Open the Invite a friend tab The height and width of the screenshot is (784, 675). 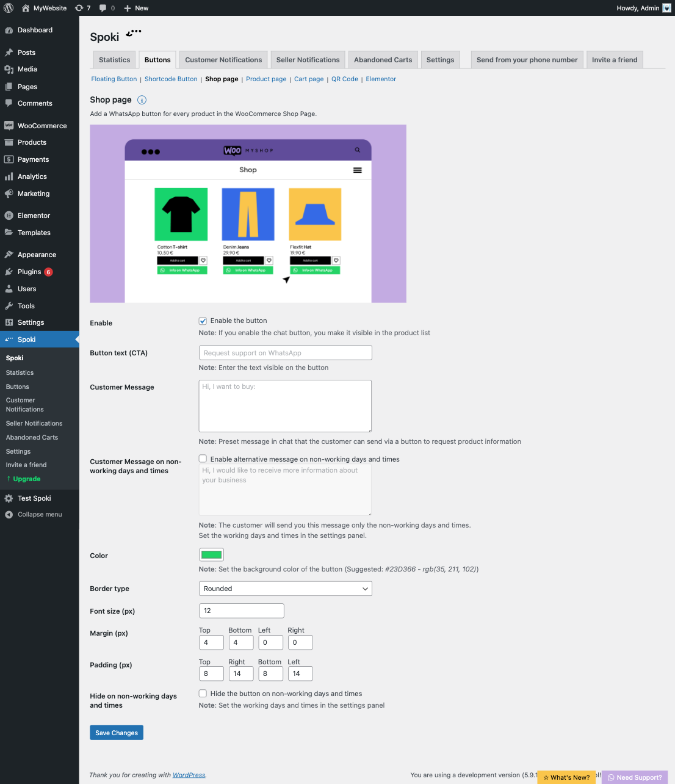click(x=615, y=60)
